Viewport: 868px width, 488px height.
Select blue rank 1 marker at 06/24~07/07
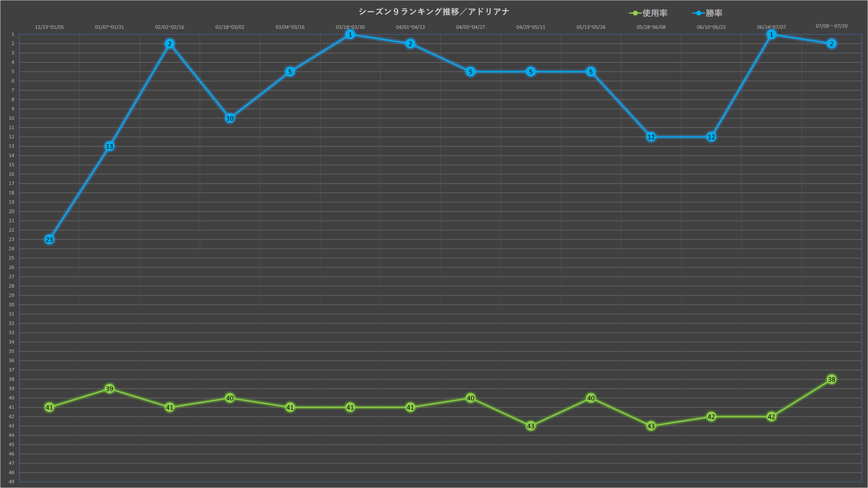point(772,34)
